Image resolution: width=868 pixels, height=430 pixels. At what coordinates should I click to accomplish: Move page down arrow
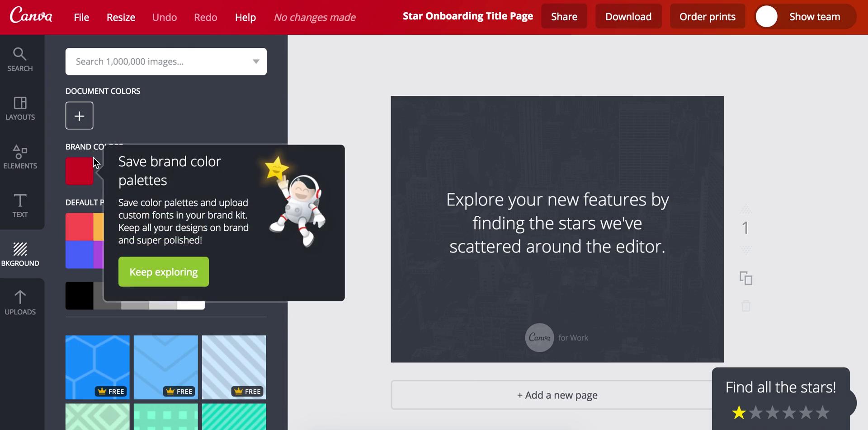pyautogui.click(x=746, y=249)
